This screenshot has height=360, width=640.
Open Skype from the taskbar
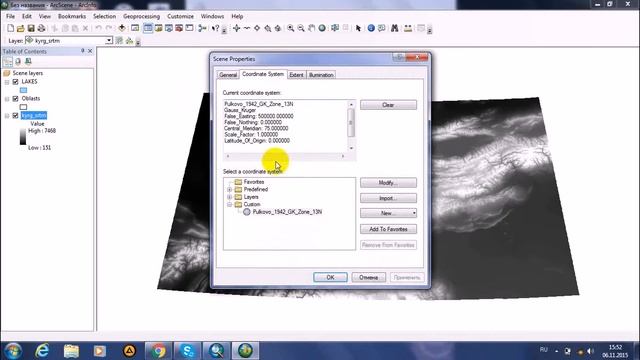click(x=187, y=351)
